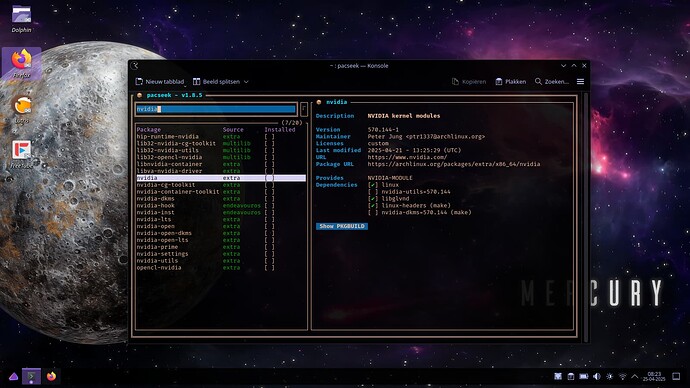690x388 pixels.
Task: Toggle the Installed box for nvidia-utils
Action: pos(269,261)
